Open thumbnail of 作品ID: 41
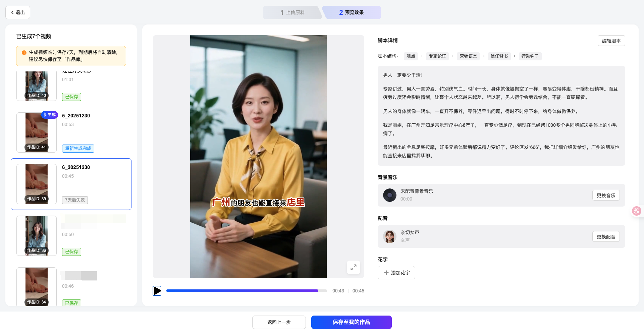644x333 pixels. [x=37, y=132]
